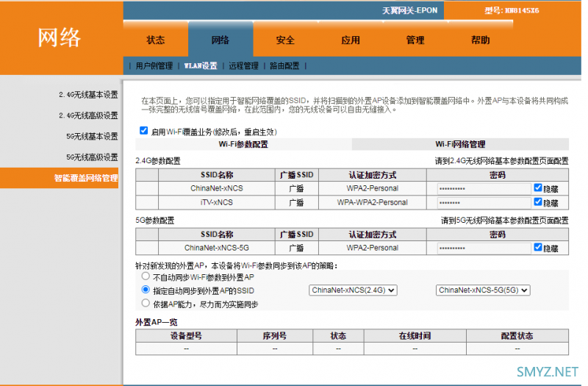The width and height of the screenshot is (588, 386).
Task: Open the 状态 main tab
Action: [156, 40]
